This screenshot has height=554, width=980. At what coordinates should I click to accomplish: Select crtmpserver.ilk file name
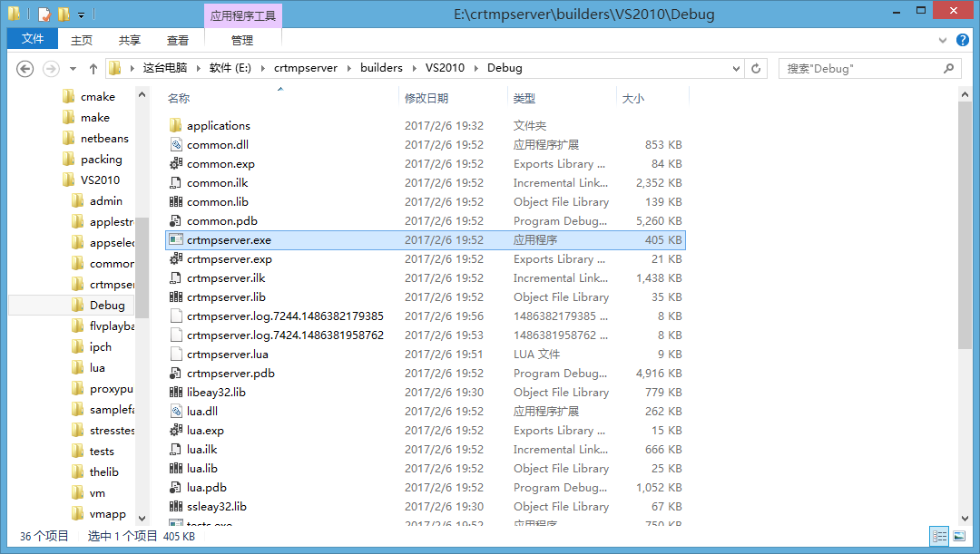[x=226, y=278]
